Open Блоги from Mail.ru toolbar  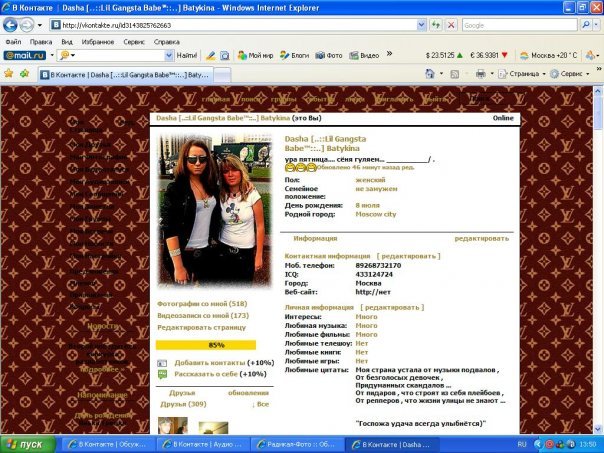click(294, 55)
